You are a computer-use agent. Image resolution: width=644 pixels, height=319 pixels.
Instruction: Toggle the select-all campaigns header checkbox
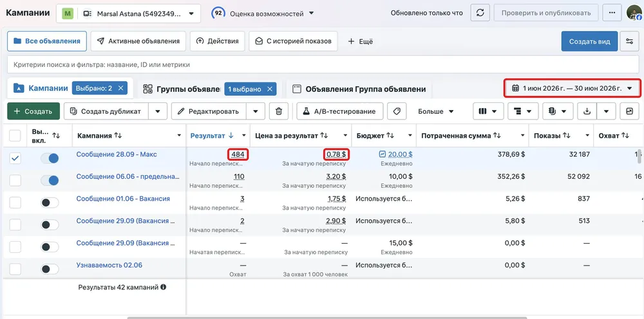(x=15, y=135)
